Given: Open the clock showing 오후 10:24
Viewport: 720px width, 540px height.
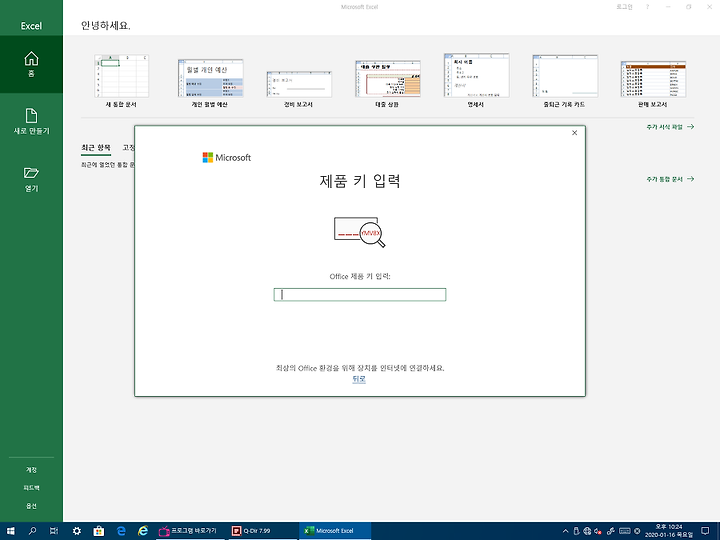Looking at the screenshot, I should point(669,531).
